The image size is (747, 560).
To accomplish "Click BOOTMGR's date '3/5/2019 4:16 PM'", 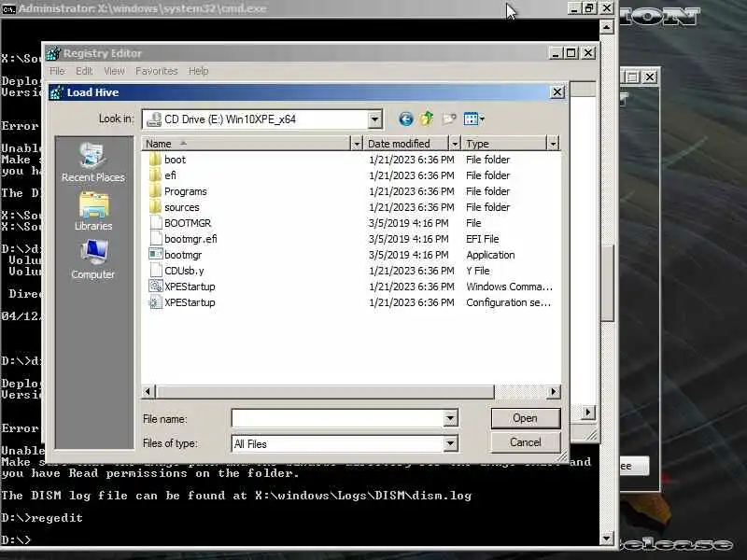I will pos(408,223).
